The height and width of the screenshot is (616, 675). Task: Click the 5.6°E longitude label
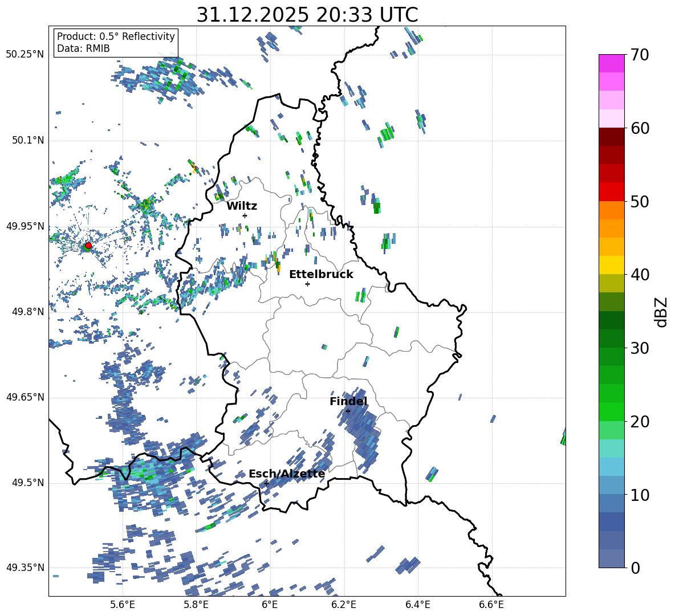[123, 605]
